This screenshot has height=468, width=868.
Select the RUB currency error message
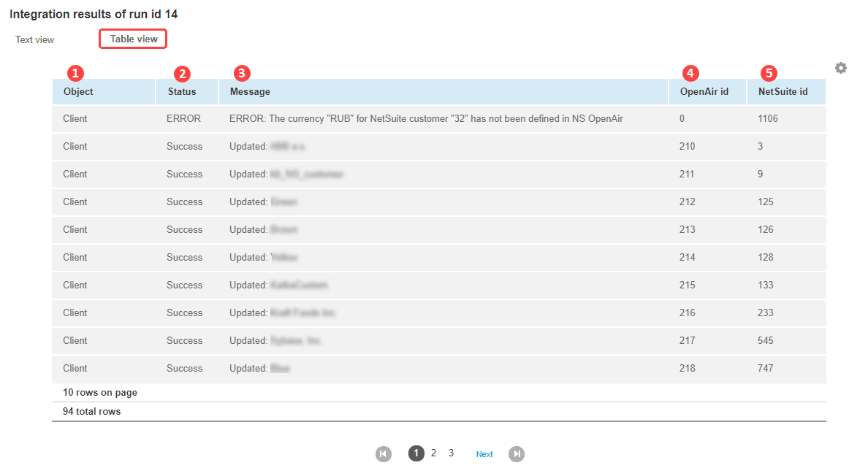click(x=426, y=118)
